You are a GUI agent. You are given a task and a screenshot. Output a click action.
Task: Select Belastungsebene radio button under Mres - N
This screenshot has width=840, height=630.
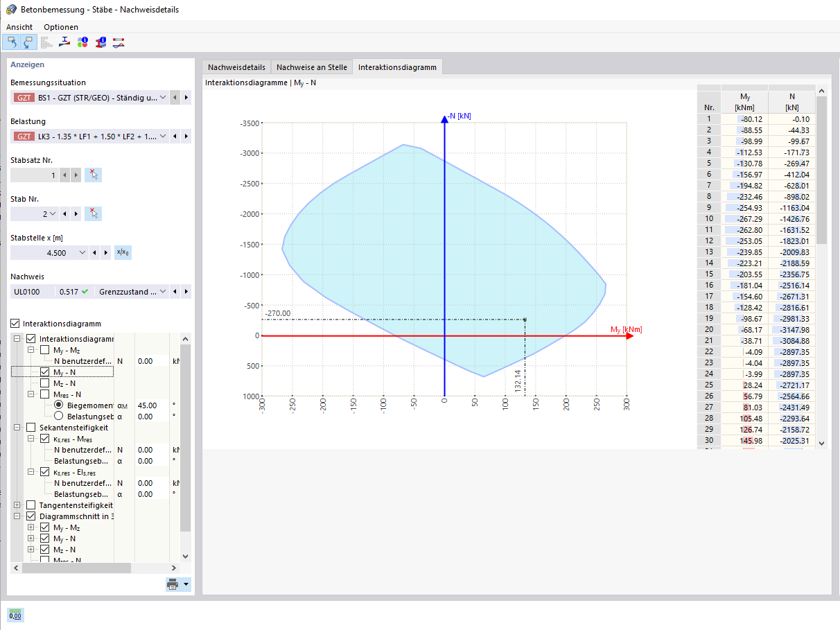tap(59, 417)
